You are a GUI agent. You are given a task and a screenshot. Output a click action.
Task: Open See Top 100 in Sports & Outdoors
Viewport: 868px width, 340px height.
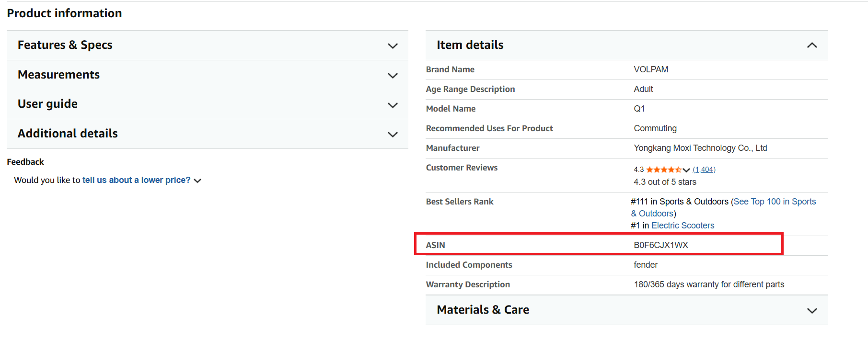point(774,202)
